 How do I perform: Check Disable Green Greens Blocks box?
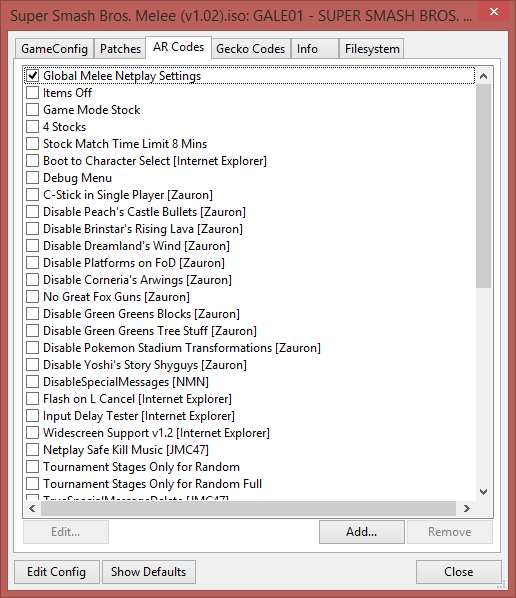tap(32, 313)
